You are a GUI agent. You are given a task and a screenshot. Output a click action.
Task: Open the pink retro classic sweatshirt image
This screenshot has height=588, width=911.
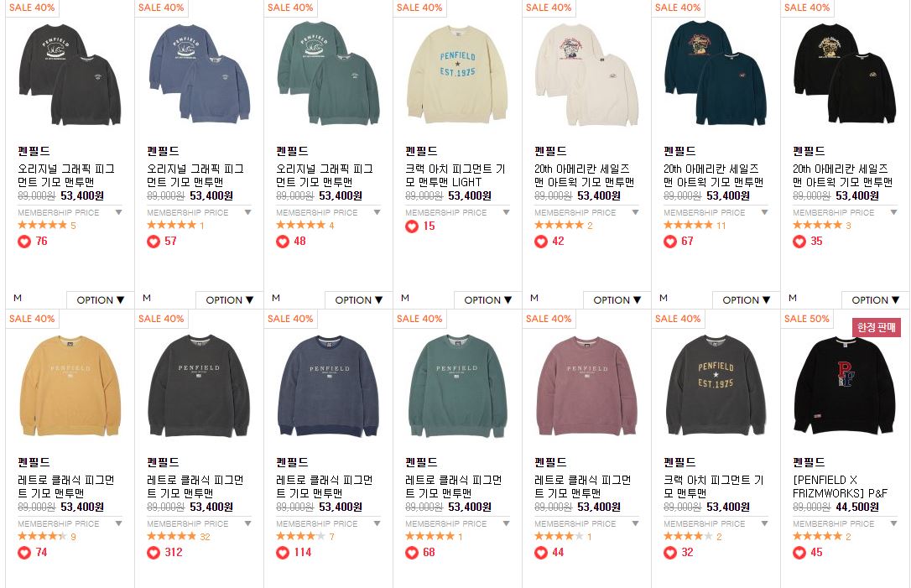click(586, 385)
